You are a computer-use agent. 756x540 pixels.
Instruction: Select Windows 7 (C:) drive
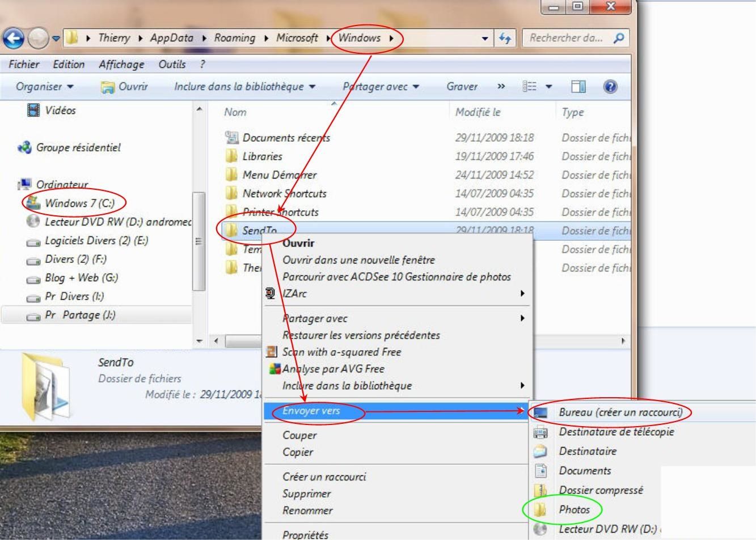click(x=70, y=203)
